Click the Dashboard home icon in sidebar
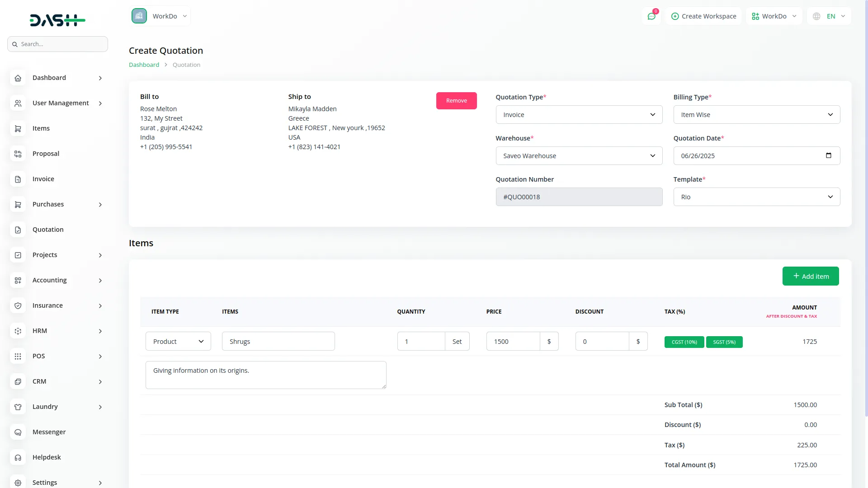Screen dimensions: 868x488 click(18, 78)
